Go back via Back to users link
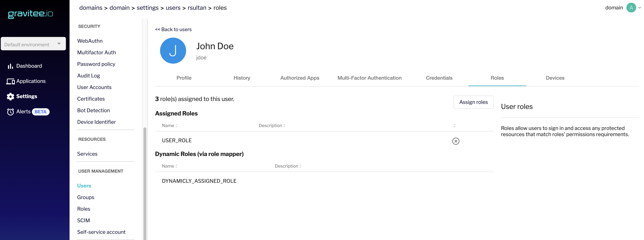The image size is (644, 240). coord(173,30)
